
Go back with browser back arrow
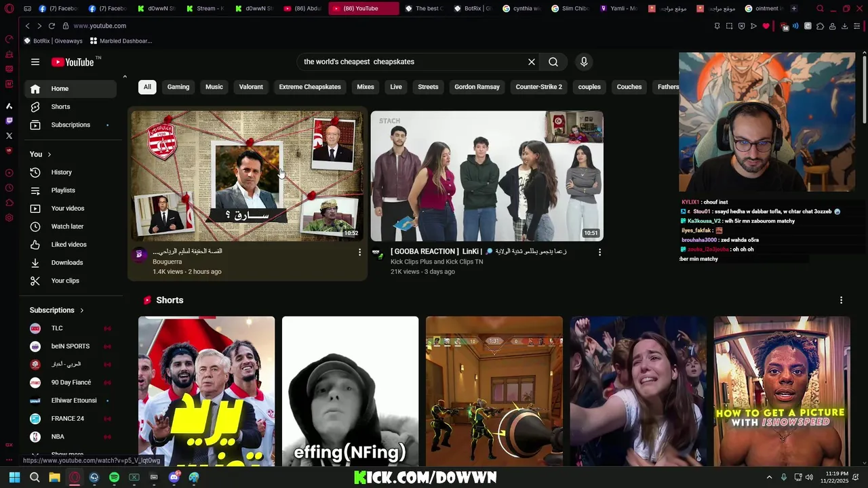pos(27,26)
